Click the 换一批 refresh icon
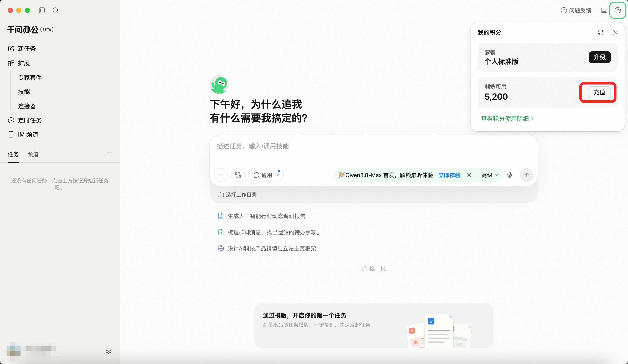Image resolution: width=628 pixels, height=364 pixels. click(365, 269)
